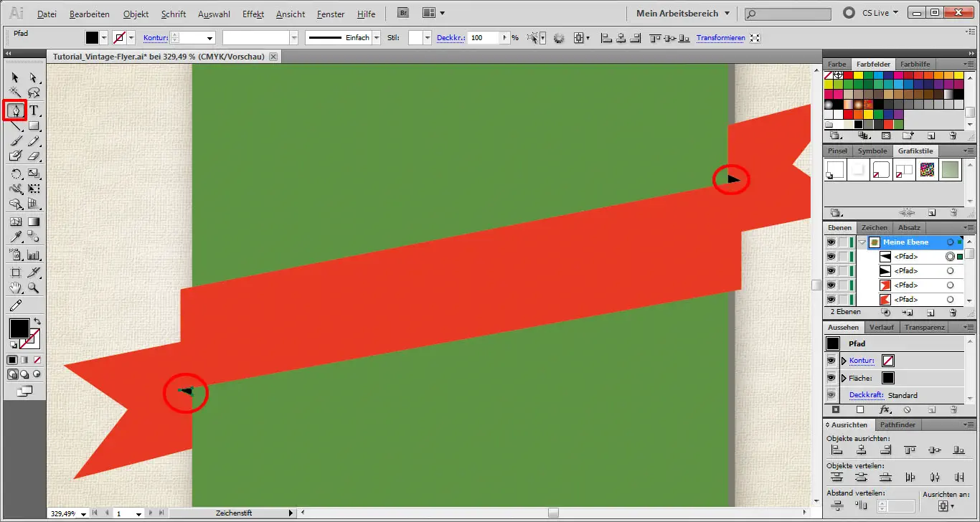Viewport: 980px width, 522px height.
Task: Collapse the Meine Ebene layer tree
Action: (x=862, y=242)
